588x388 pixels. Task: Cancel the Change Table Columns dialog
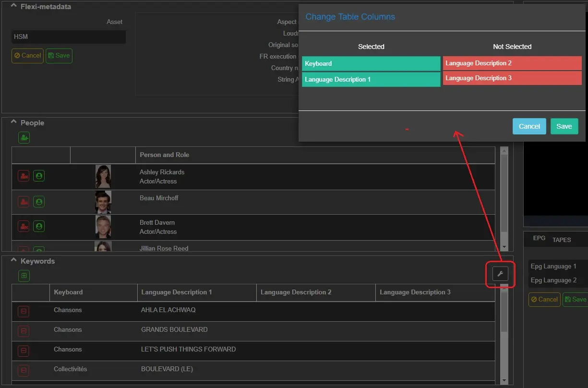pyautogui.click(x=529, y=126)
